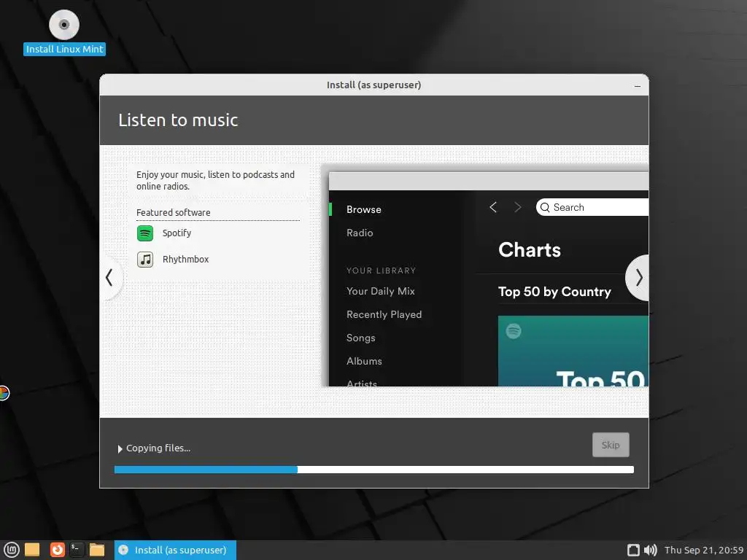The width and height of the screenshot is (747, 560).
Task: Select Install (as superuser) taskbar entry
Action: [x=175, y=550]
